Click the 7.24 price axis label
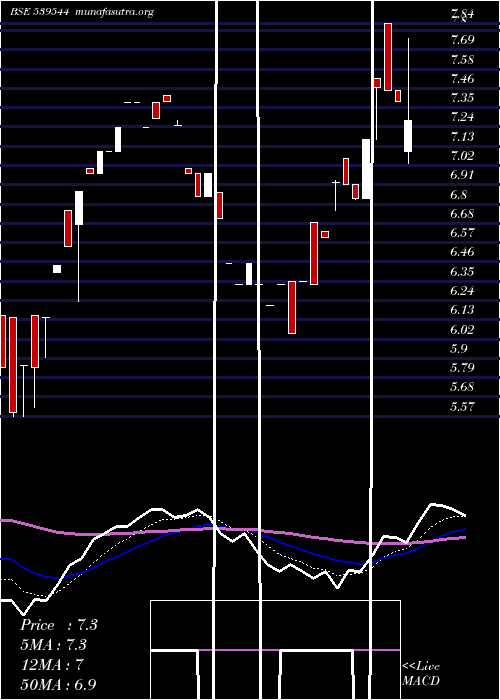This screenshot has height=700, width=500. 462,117
